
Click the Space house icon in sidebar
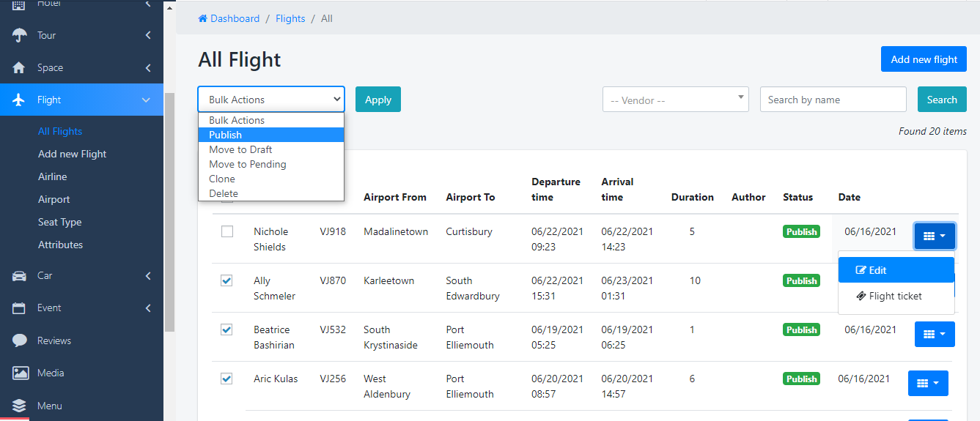coord(20,67)
